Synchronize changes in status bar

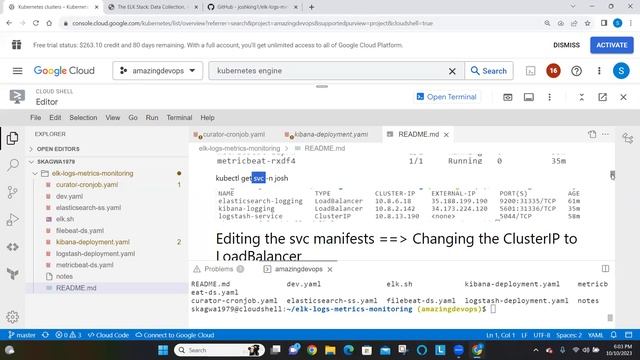pos(45,335)
